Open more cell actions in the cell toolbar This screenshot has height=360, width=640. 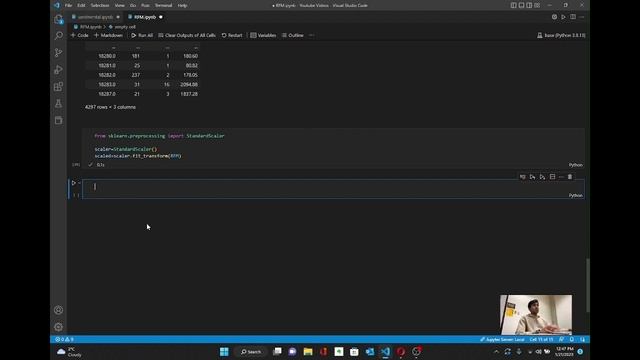coord(561,177)
